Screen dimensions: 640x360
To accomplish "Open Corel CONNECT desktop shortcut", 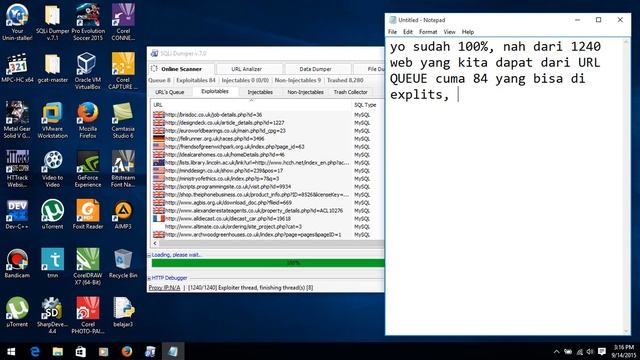I will (123, 22).
